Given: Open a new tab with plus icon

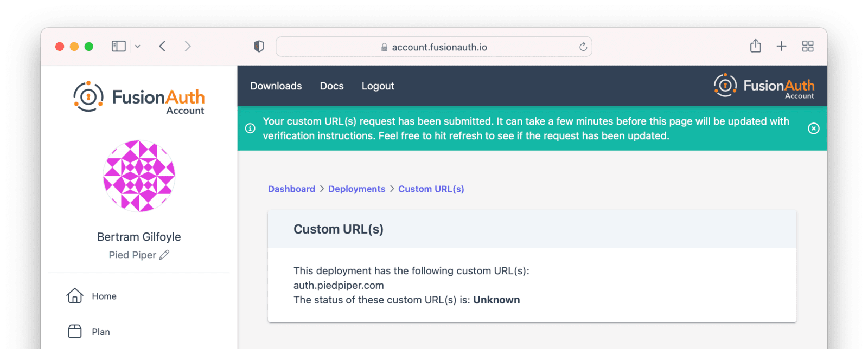Looking at the screenshot, I should [781, 47].
